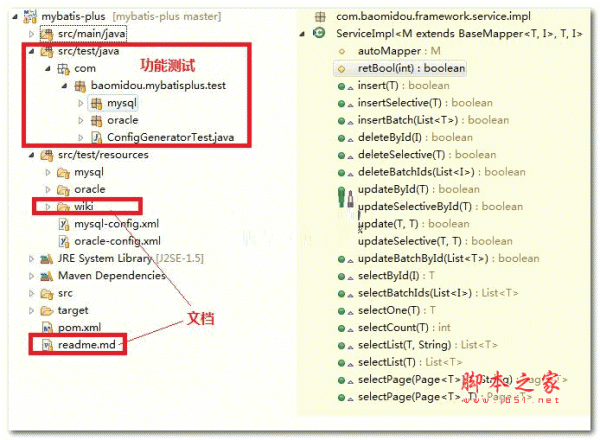Expand the src/main/java node
This screenshot has width=600, height=440.
(31, 34)
